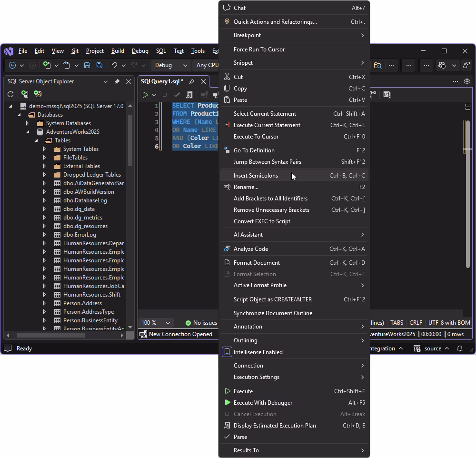The height and width of the screenshot is (458, 476).
Task: Click the Object Explorer vertical scrollbar thumb
Action: pos(130,140)
